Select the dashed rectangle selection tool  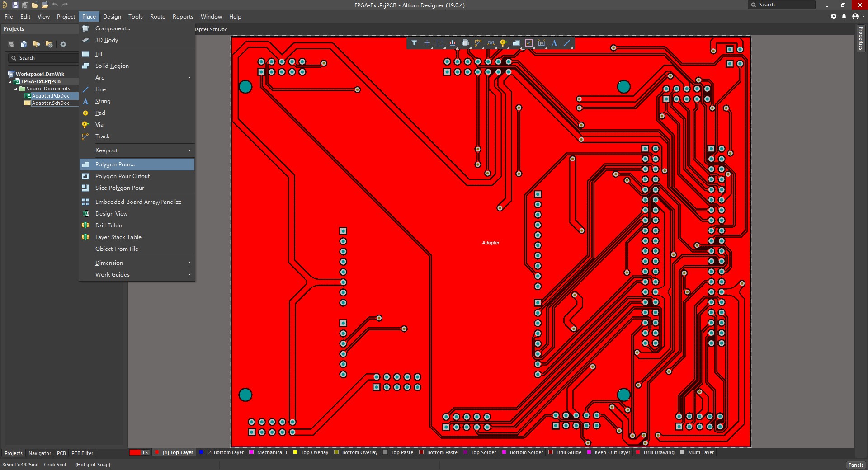pos(439,43)
